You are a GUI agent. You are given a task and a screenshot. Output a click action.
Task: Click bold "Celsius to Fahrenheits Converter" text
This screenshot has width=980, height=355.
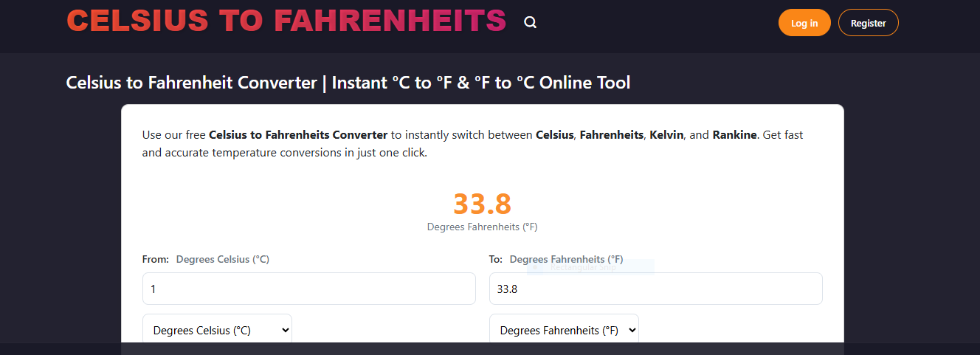point(298,135)
